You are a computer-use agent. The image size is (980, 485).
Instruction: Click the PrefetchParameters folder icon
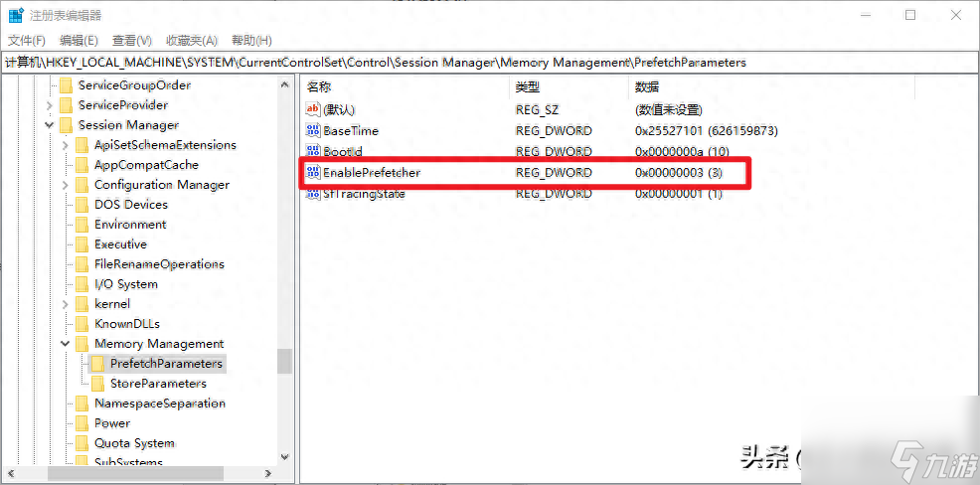[97, 364]
